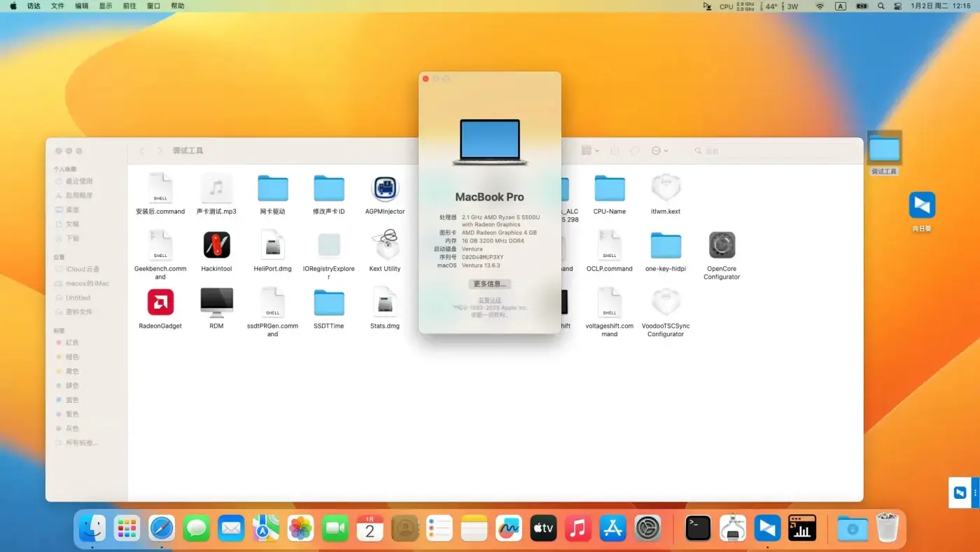The width and height of the screenshot is (980, 552).
Task: Click the 监管认证 link in About window
Action: [x=489, y=299]
